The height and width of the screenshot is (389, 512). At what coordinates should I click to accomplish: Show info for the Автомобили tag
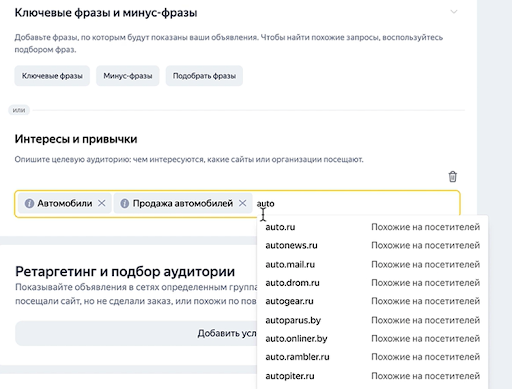(29, 203)
